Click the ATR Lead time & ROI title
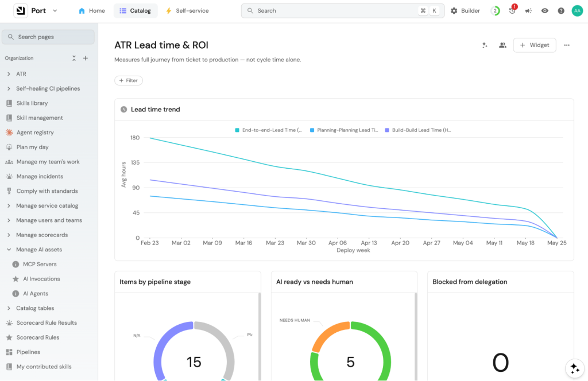588x381 pixels. tap(161, 45)
